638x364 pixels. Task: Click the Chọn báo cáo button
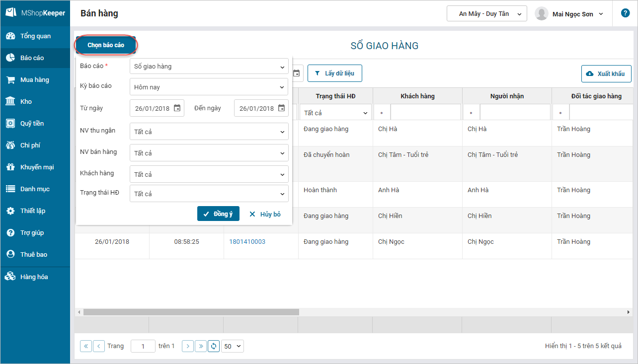106,45
